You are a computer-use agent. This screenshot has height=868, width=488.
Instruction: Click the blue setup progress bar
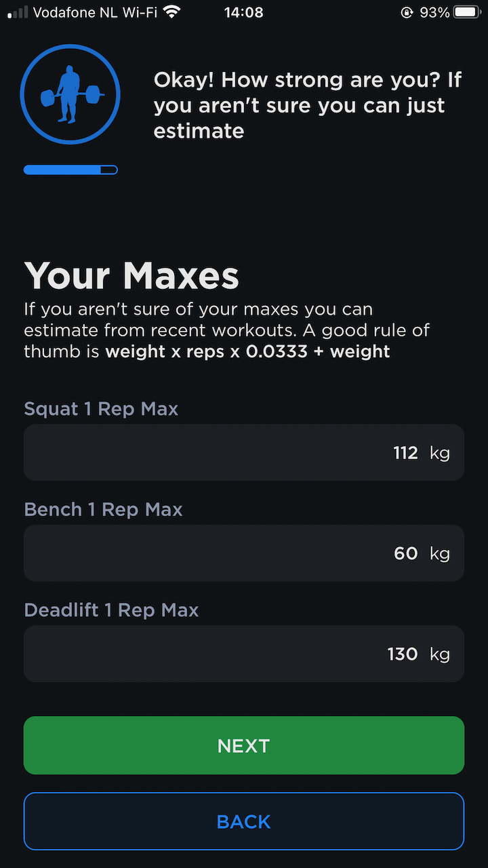click(x=70, y=170)
